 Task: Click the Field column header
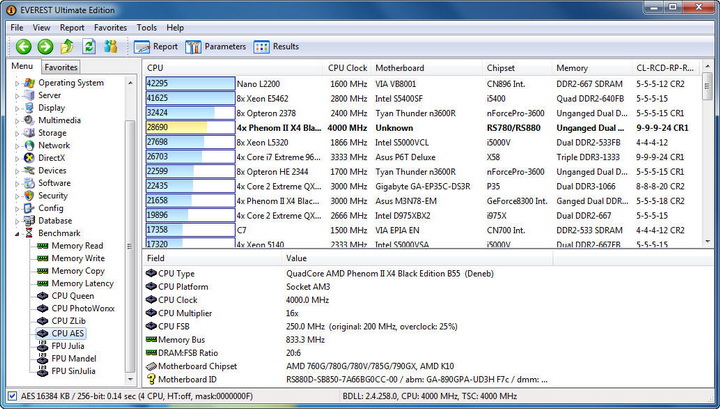(212, 258)
